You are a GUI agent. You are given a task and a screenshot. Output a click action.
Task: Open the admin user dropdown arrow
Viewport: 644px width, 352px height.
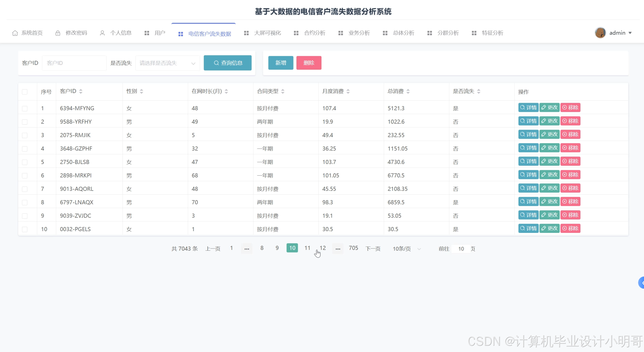[630, 33]
